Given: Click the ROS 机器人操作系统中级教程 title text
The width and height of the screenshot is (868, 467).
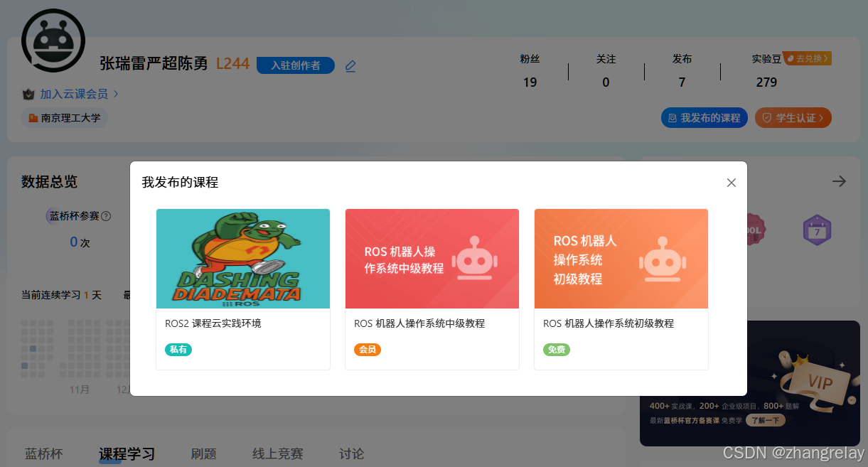Looking at the screenshot, I should pos(419,323).
